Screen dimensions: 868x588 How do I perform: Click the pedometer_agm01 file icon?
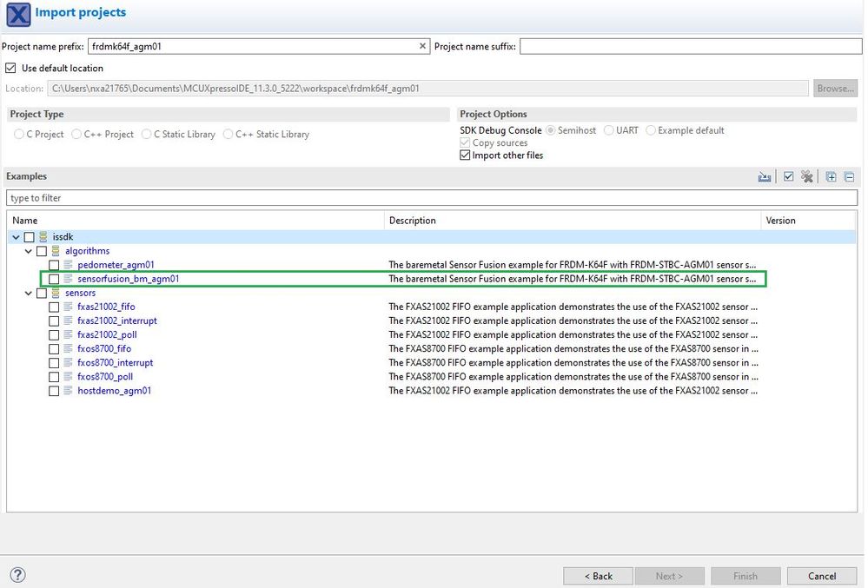[68, 265]
